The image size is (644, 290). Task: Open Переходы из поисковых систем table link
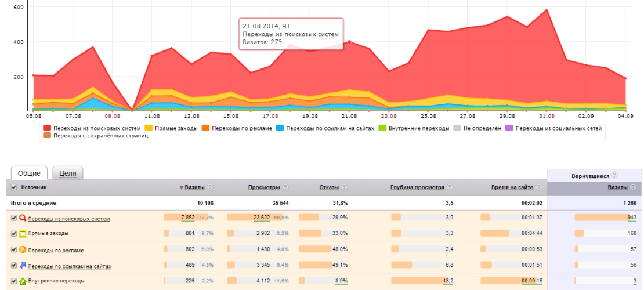click(x=69, y=219)
